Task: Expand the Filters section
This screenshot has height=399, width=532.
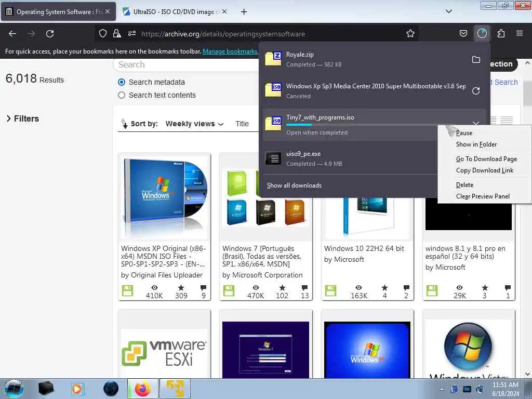Action: (x=23, y=119)
